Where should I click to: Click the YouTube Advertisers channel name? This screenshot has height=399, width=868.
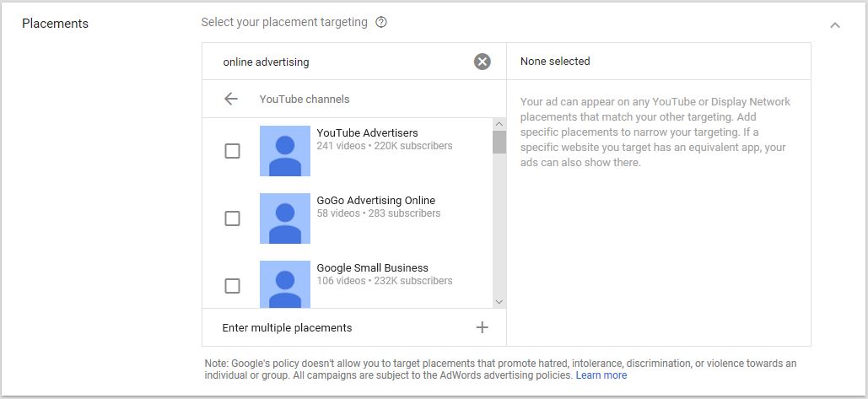tap(367, 132)
